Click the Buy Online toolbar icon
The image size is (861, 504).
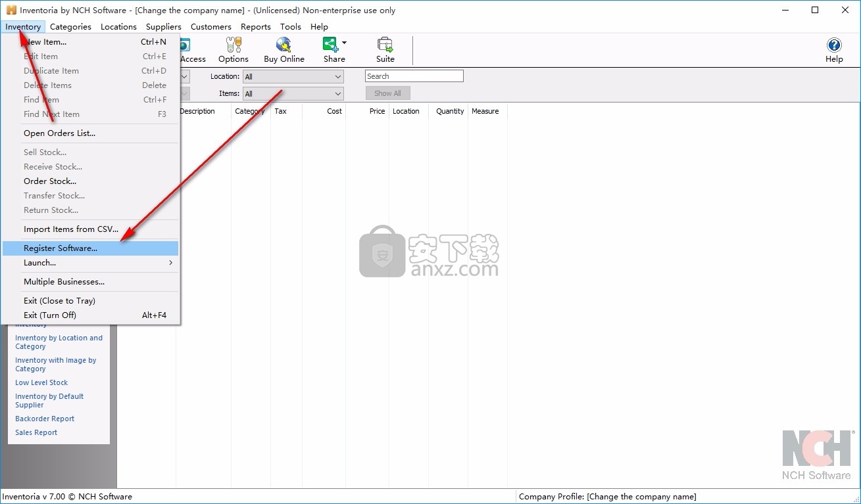click(284, 50)
